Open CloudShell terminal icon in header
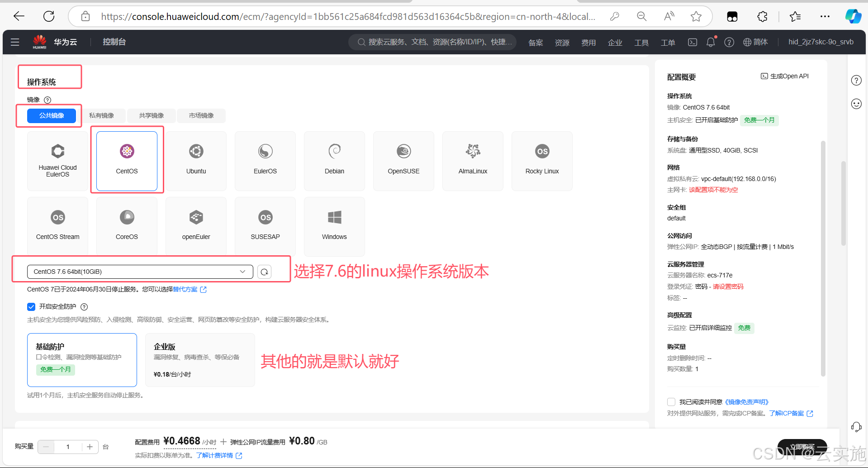The width and height of the screenshot is (868, 468). (693, 42)
